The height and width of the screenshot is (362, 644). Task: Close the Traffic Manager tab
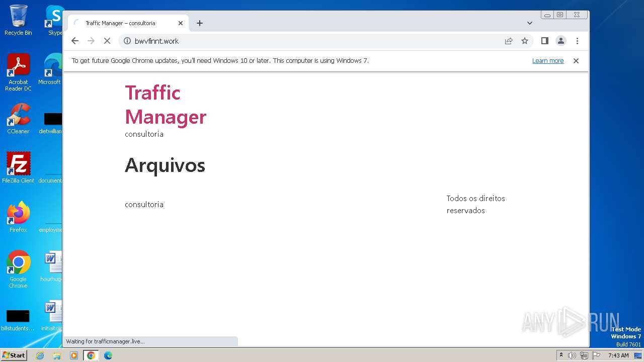point(181,23)
